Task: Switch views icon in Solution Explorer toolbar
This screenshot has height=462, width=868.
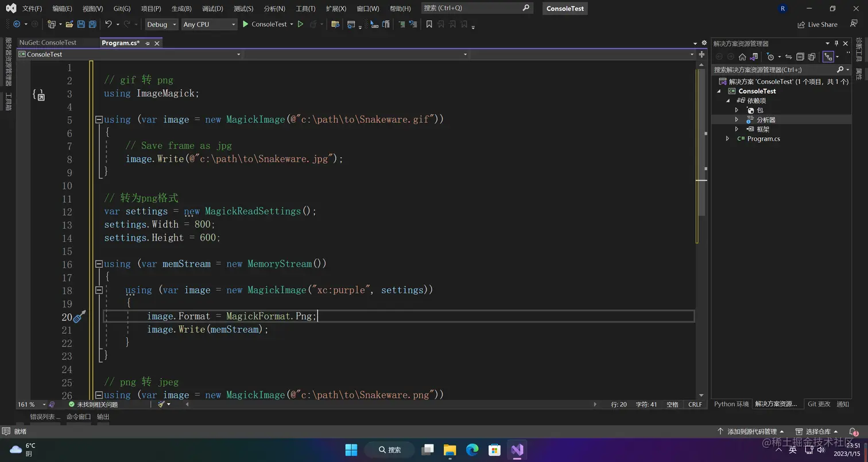Action: 753,57
